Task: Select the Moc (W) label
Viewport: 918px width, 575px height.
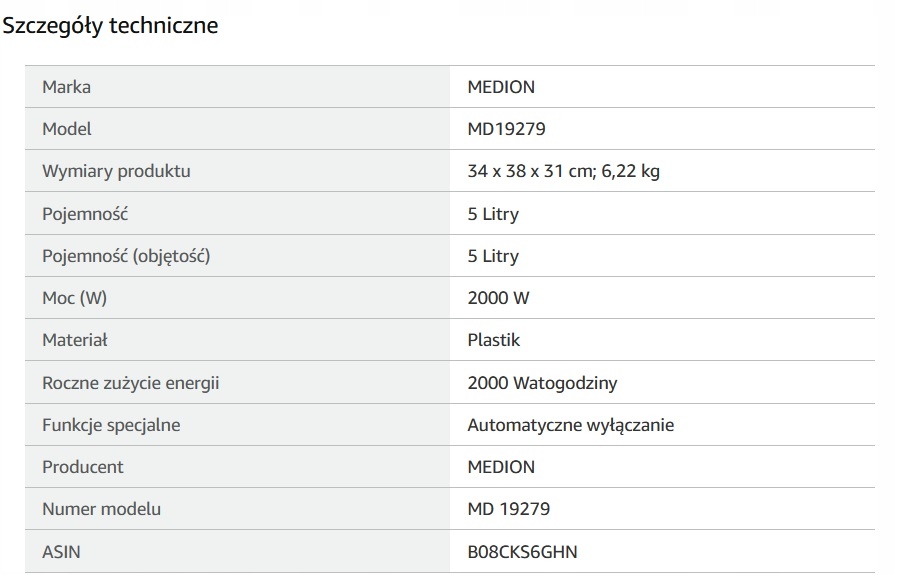Action: (74, 298)
